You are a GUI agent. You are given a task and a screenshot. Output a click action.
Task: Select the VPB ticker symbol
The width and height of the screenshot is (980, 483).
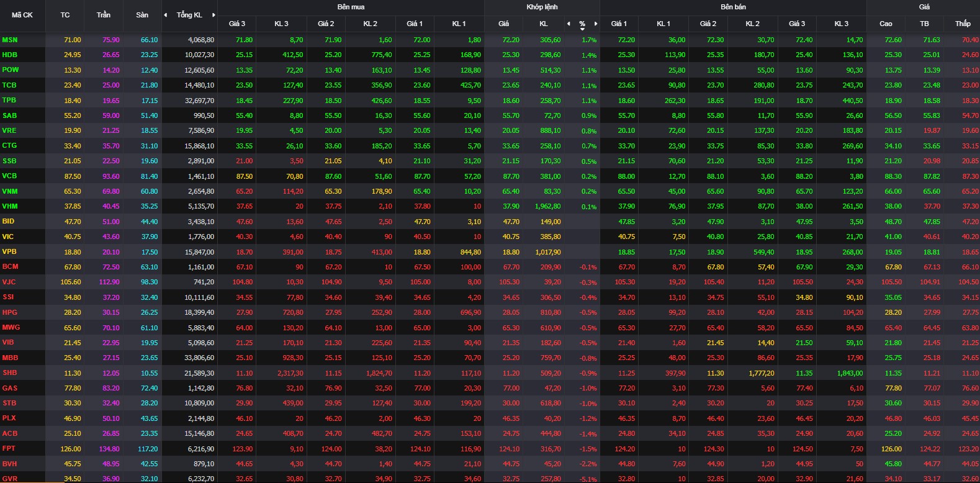coord(9,251)
